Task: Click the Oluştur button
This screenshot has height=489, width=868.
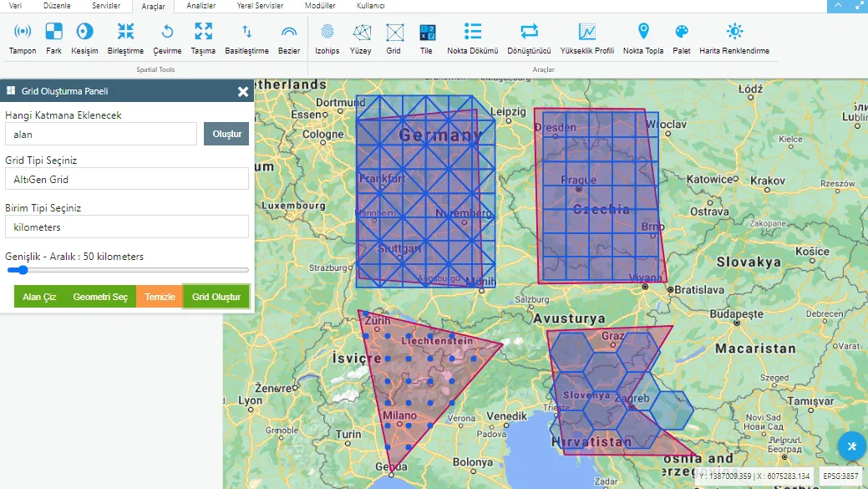Action: pyautogui.click(x=226, y=134)
